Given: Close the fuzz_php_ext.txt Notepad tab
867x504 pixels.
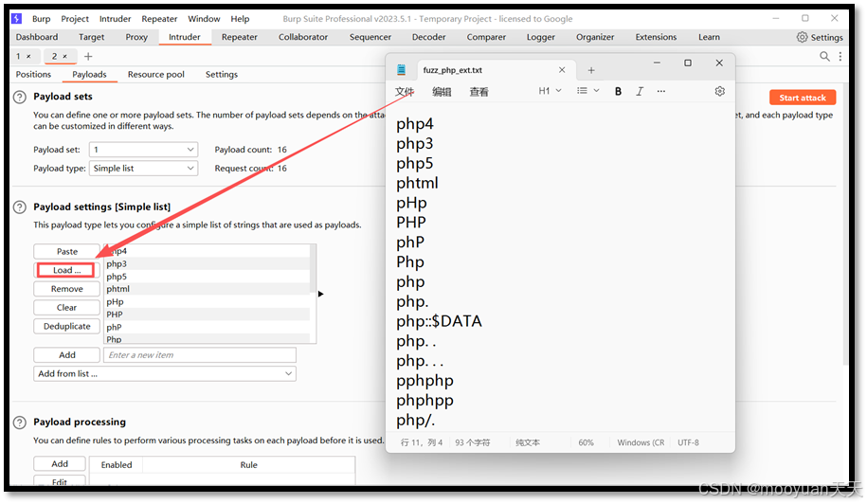Looking at the screenshot, I should tap(562, 70).
